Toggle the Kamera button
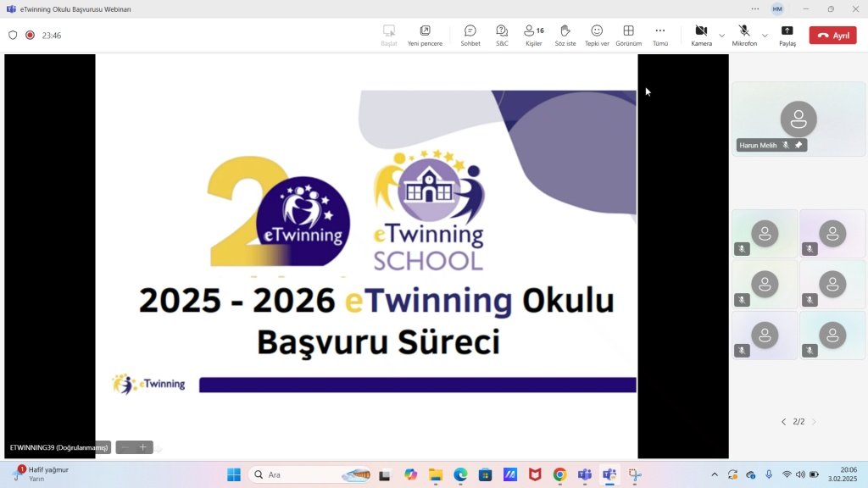Viewport: 868px width, 488px height. pyautogui.click(x=701, y=36)
